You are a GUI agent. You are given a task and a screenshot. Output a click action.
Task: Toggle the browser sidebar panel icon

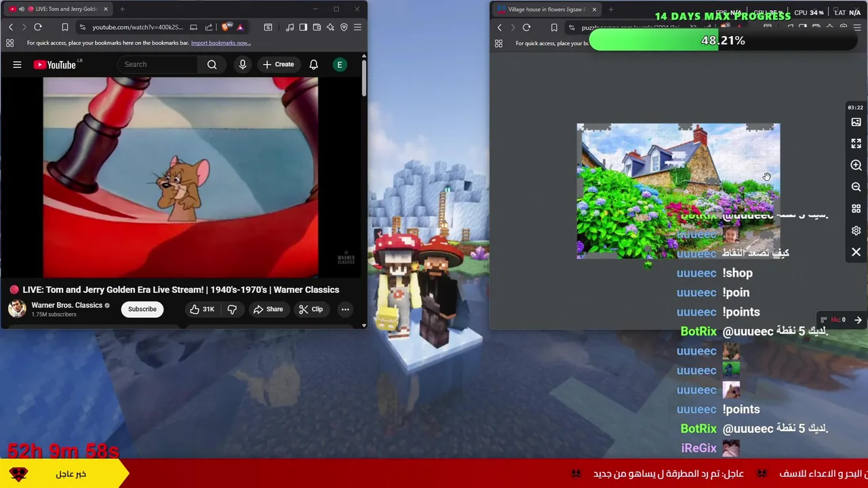pyautogui.click(x=303, y=27)
